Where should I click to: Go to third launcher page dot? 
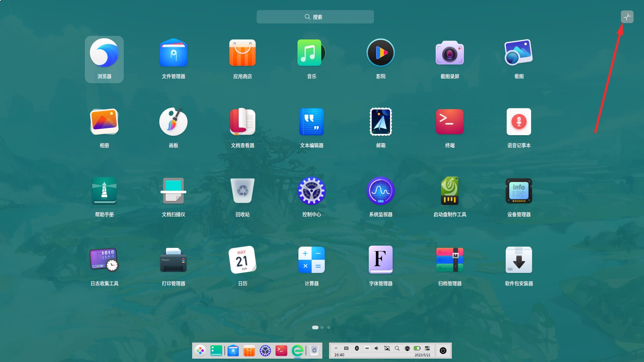point(329,327)
